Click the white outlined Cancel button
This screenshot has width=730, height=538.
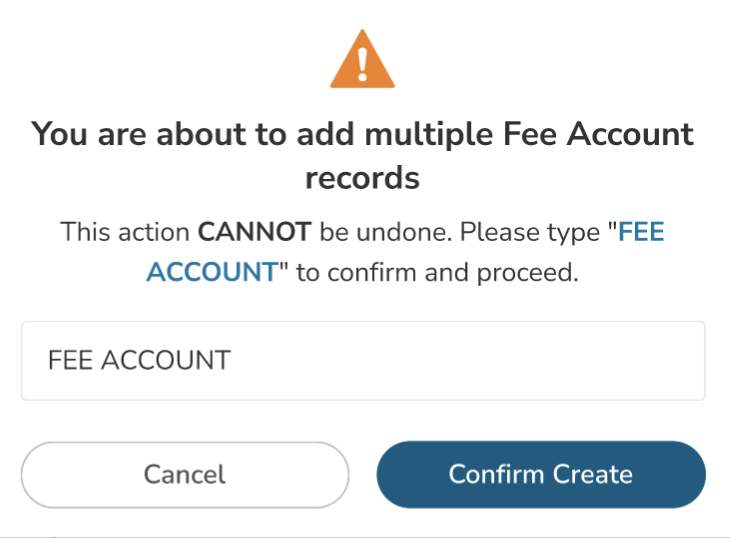[x=185, y=474]
